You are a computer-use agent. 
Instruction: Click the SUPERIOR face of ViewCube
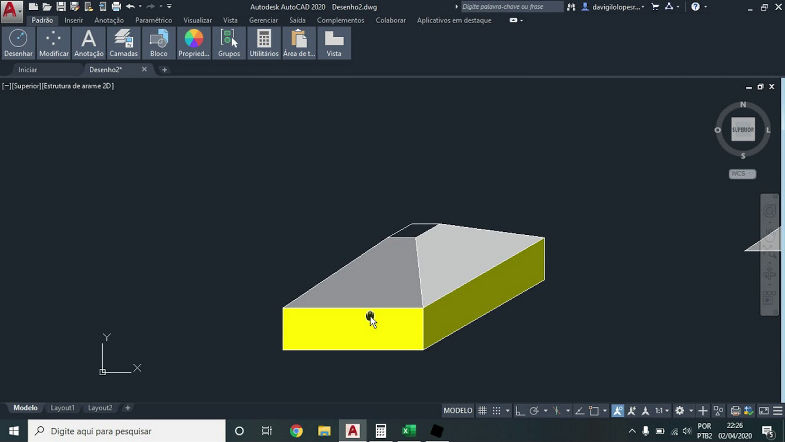(x=743, y=129)
